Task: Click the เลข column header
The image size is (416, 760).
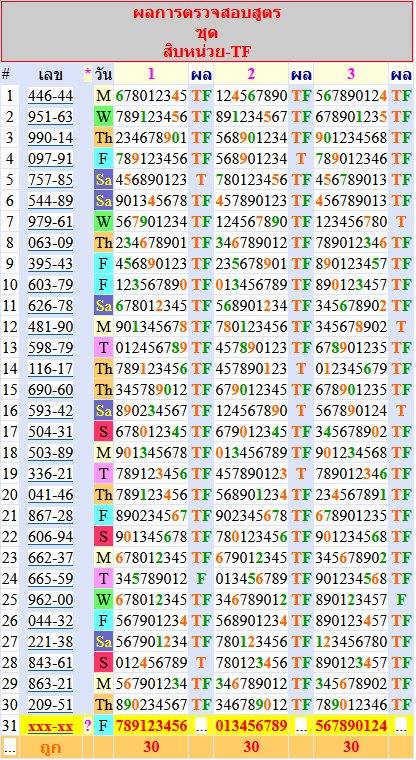Action: [x=50, y=75]
